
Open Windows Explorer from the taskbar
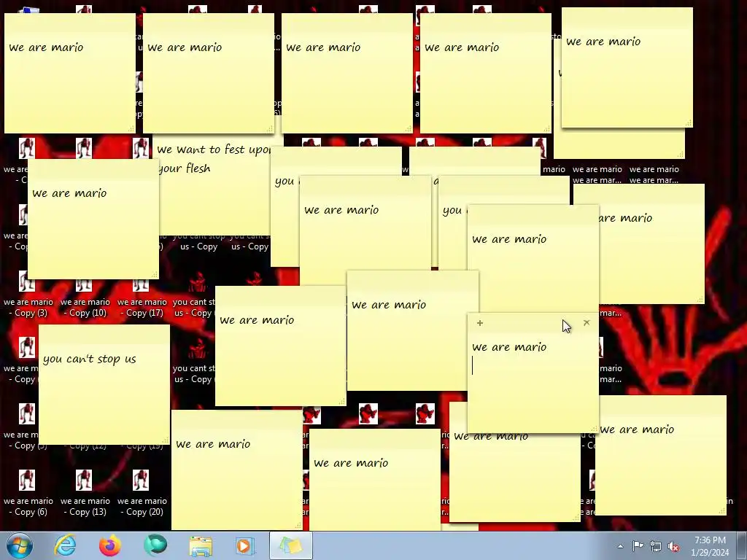[x=201, y=545]
